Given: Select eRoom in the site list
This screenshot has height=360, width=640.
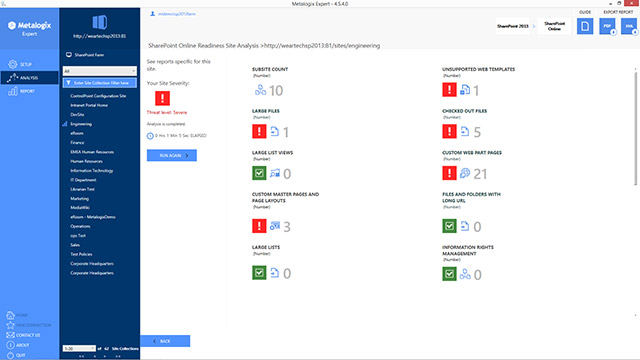Looking at the screenshot, I should click(77, 133).
